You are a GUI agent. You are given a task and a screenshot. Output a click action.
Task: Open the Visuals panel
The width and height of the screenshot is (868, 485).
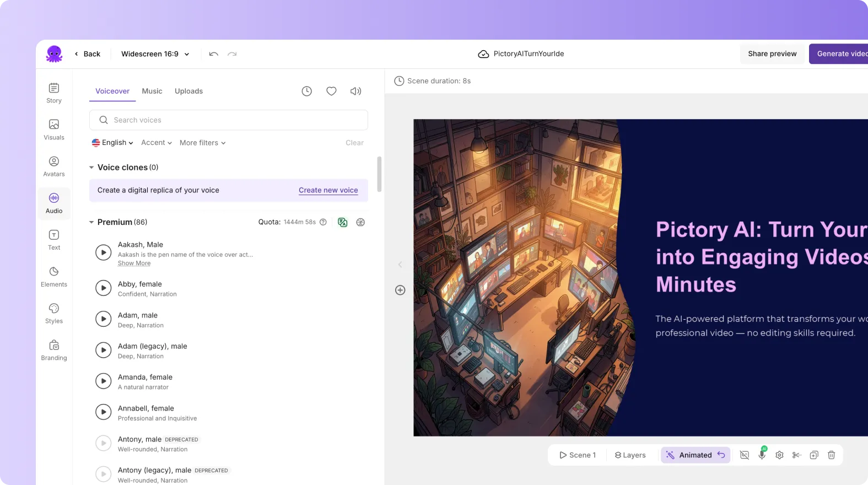click(x=54, y=130)
